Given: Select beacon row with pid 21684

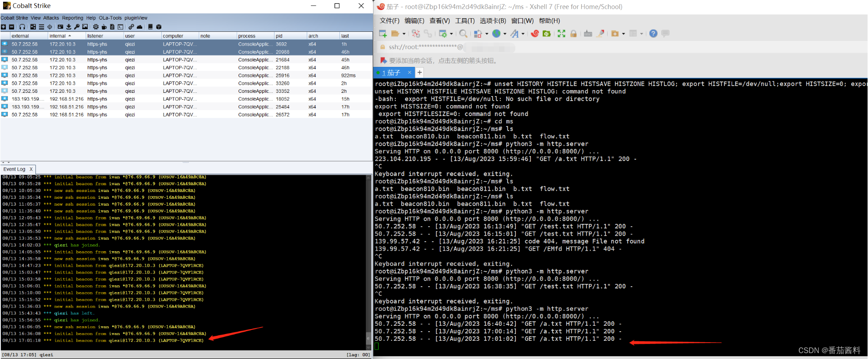Looking at the screenshot, I should pyautogui.click(x=186, y=60).
